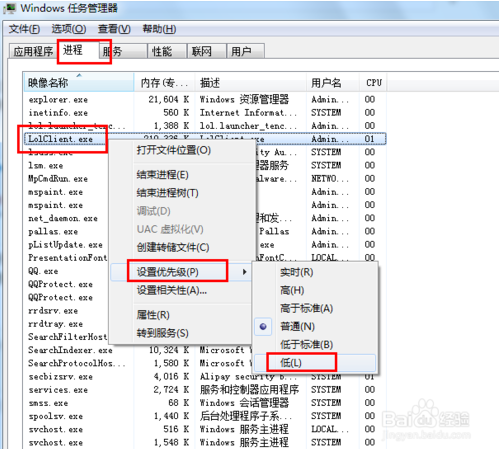Click 服务和控制器应用程序 description
Screen dimensions: 500x449
click(x=249, y=390)
